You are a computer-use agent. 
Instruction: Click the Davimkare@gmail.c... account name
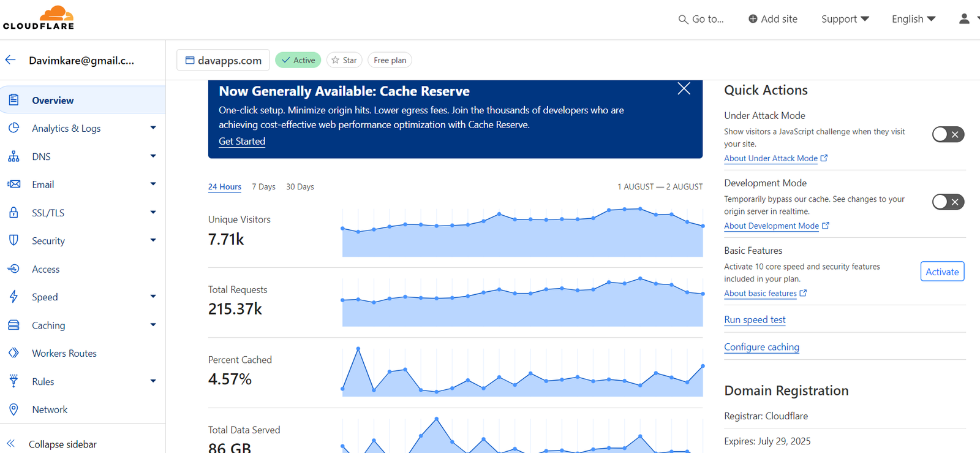click(x=81, y=61)
